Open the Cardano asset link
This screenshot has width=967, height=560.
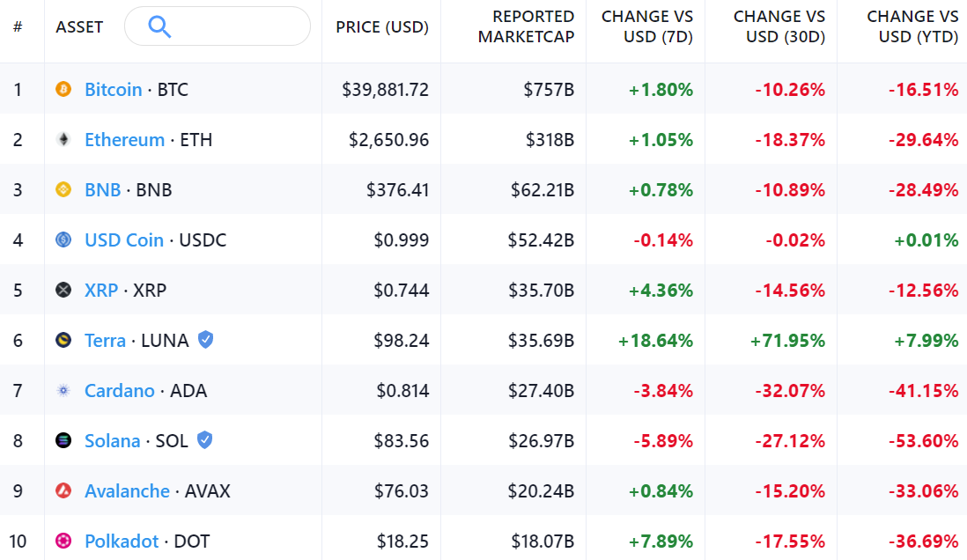(x=119, y=390)
